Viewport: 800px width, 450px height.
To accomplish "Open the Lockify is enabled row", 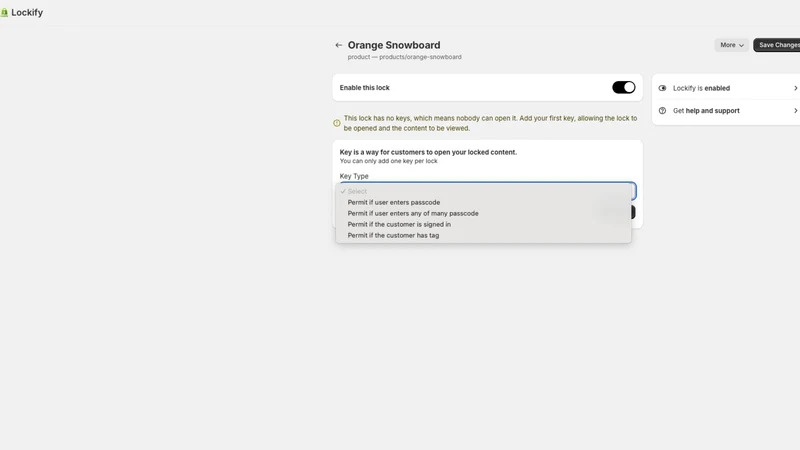I will point(726,88).
